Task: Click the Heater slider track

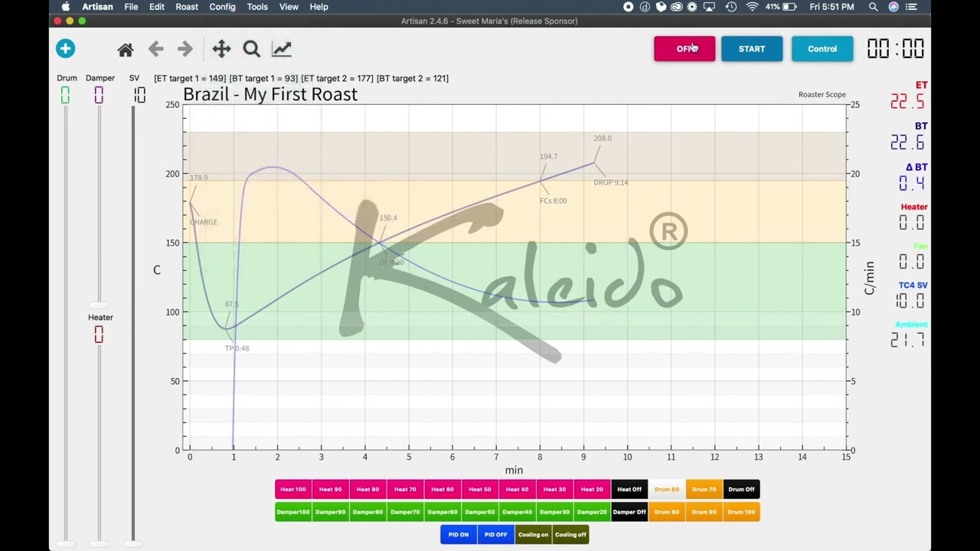Action: click(99, 444)
